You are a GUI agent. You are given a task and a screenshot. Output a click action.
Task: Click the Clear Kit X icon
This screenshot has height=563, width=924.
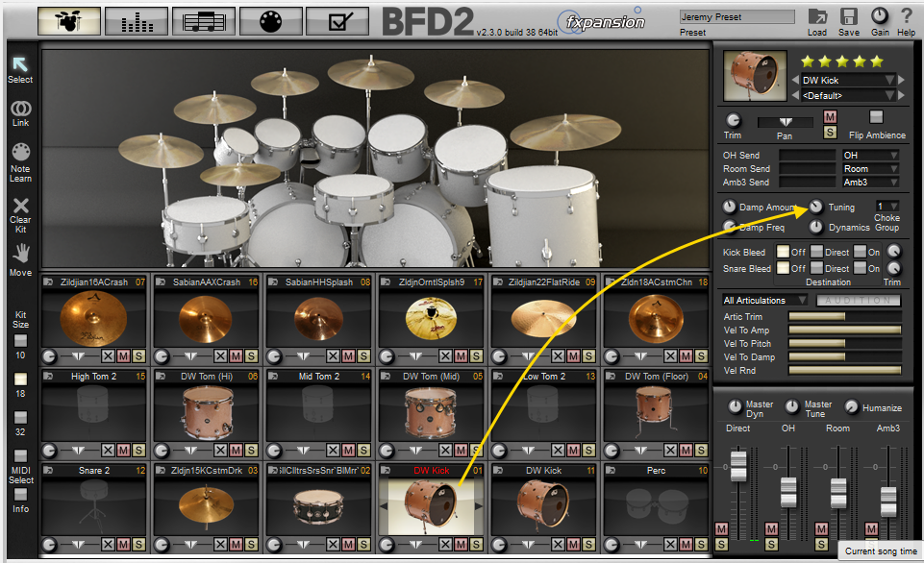point(20,206)
